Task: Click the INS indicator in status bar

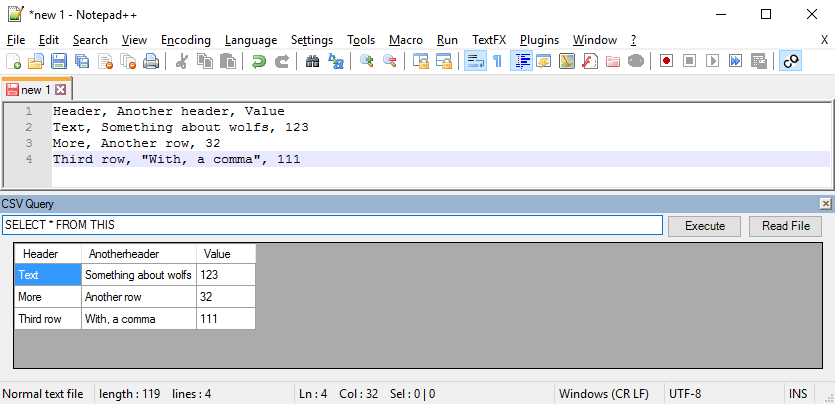Action: (x=798, y=394)
